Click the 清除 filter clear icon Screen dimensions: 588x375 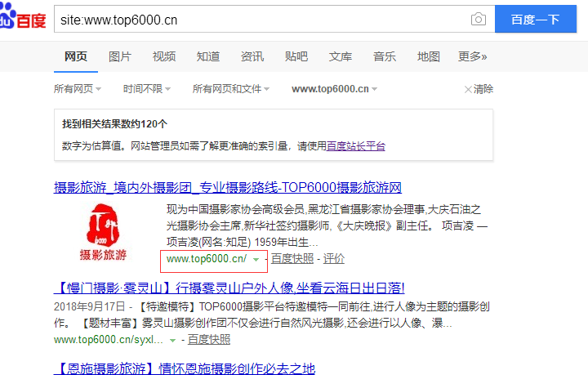[x=468, y=89]
